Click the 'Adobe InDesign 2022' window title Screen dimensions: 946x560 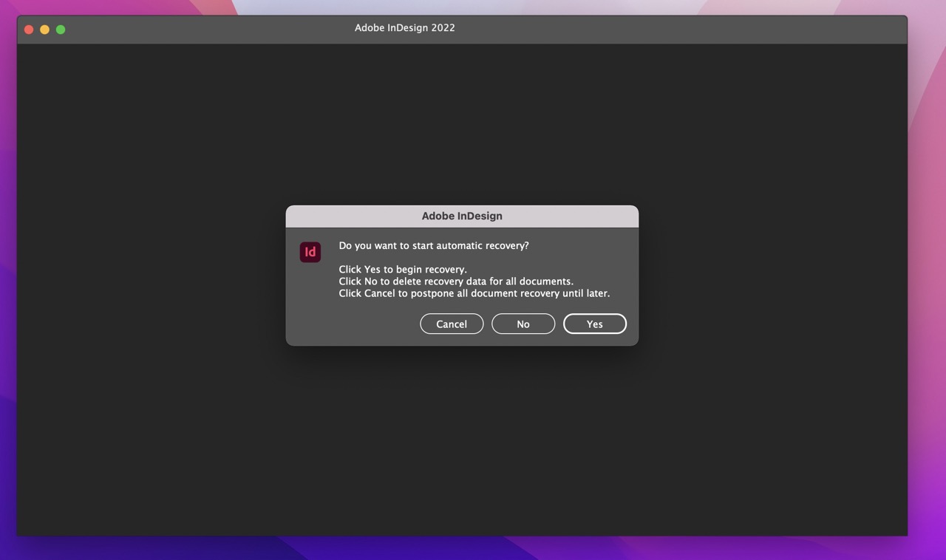[405, 28]
